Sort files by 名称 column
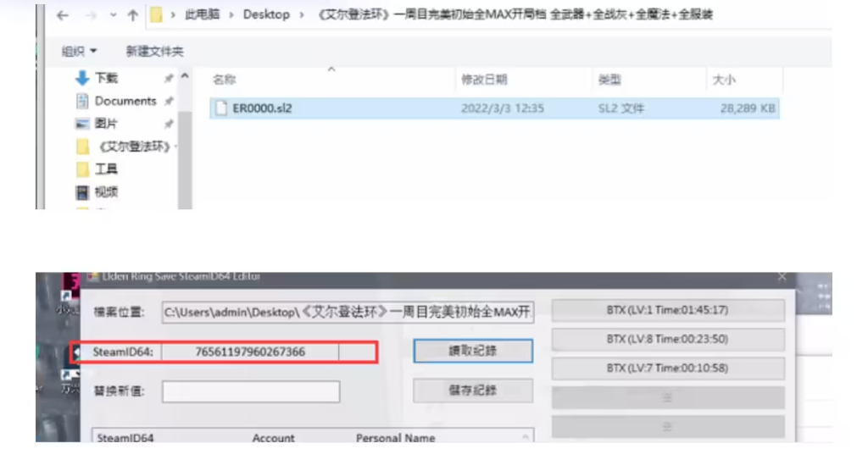 (224, 80)
